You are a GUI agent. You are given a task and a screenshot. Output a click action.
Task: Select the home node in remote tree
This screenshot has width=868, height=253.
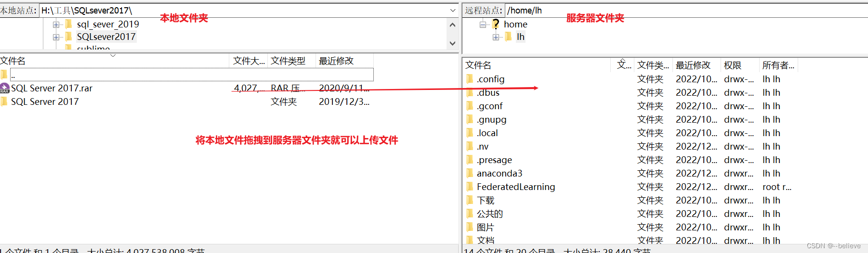click(x=515, y=24)
